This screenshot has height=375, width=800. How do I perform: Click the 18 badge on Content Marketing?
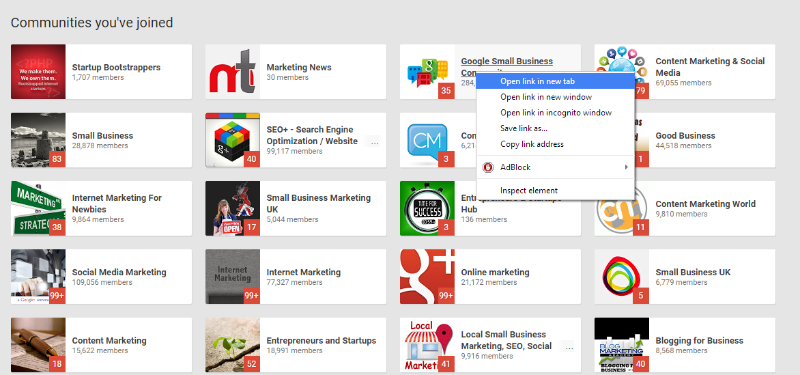[x=57, y=364]
